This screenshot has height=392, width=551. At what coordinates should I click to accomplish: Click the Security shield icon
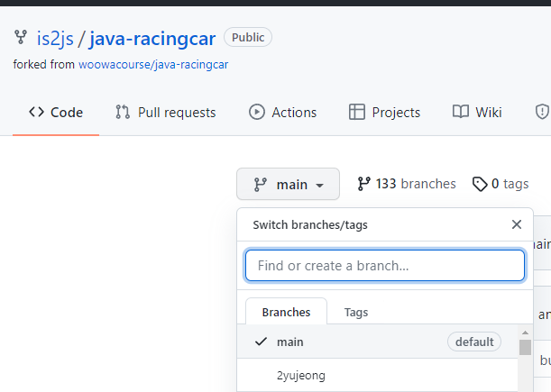click(x=542, y=112)
